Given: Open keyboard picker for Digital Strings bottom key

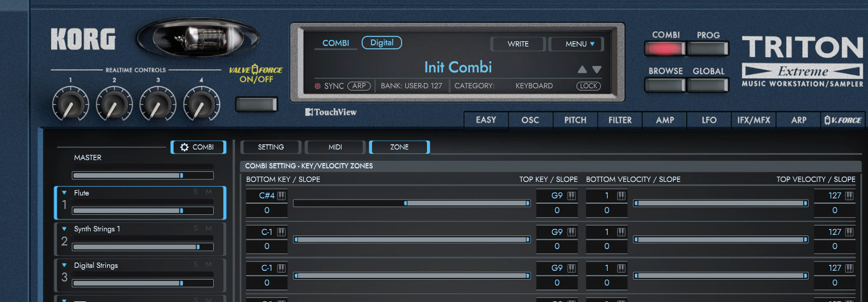Looking at the screenshot, I should [281, 268].
